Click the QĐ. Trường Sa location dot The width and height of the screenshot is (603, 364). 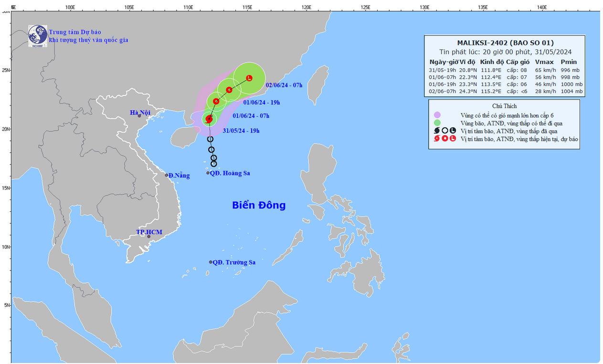tap(211, 262)
